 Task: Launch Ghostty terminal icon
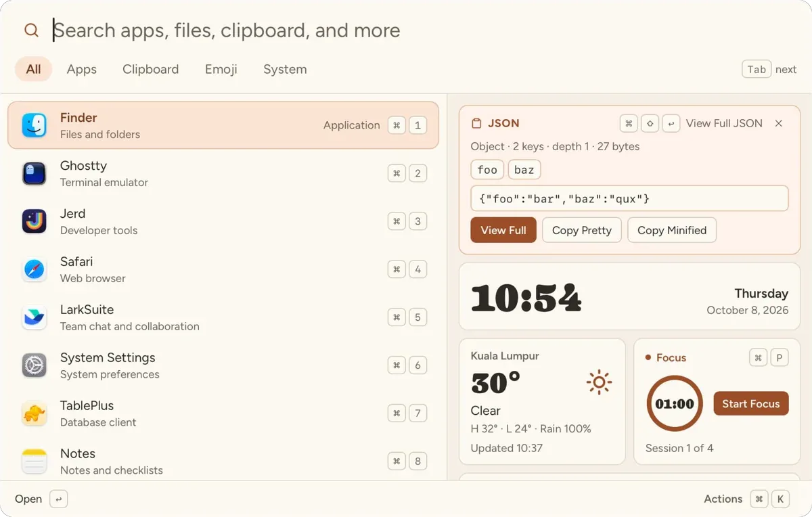click(34, 173)
